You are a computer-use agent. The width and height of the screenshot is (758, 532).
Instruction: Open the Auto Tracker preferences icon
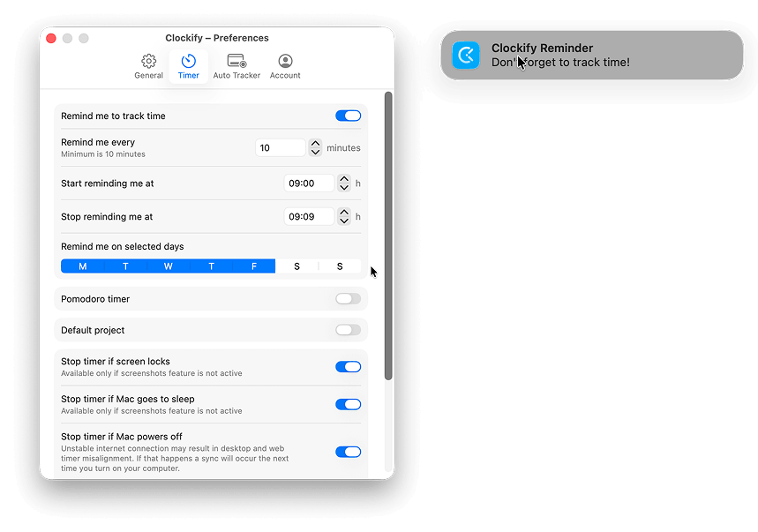point(236,61)
